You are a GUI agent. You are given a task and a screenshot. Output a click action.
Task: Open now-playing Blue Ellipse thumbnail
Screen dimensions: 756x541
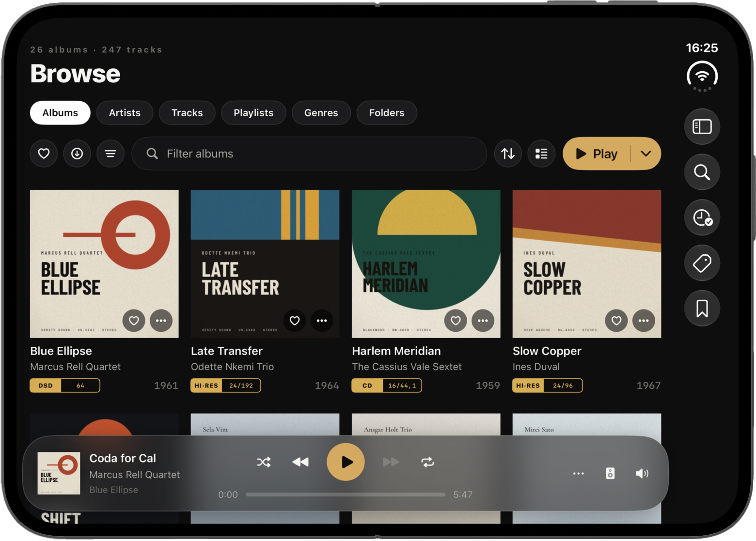pyautogui.click(x=59, y=473)
